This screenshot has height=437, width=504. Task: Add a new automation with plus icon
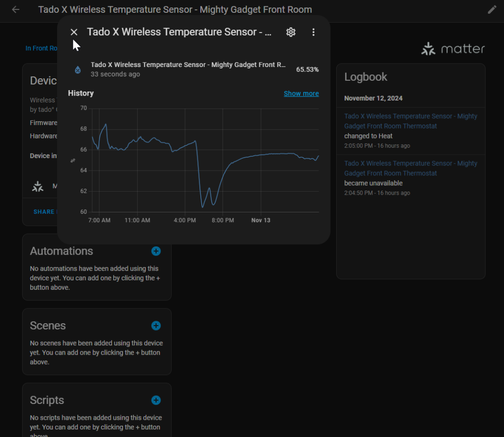(156, 251)
